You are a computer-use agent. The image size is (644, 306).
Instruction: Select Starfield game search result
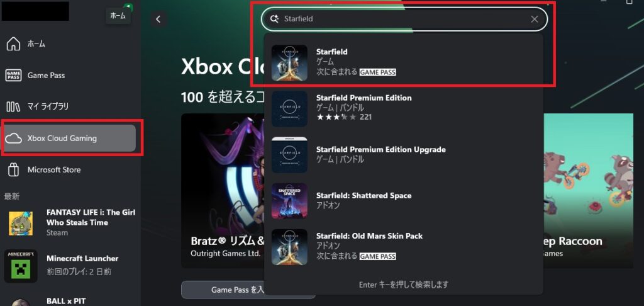[x=403, y=62]
